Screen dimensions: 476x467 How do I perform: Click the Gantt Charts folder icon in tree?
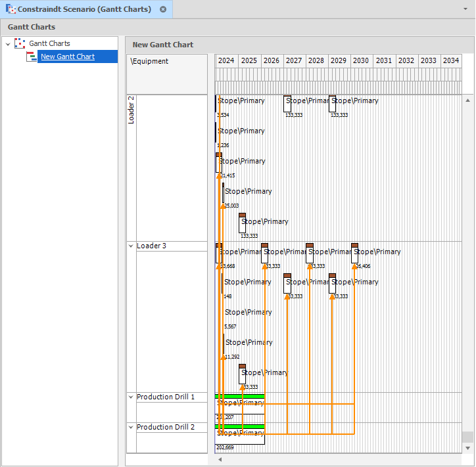point(20,43)
